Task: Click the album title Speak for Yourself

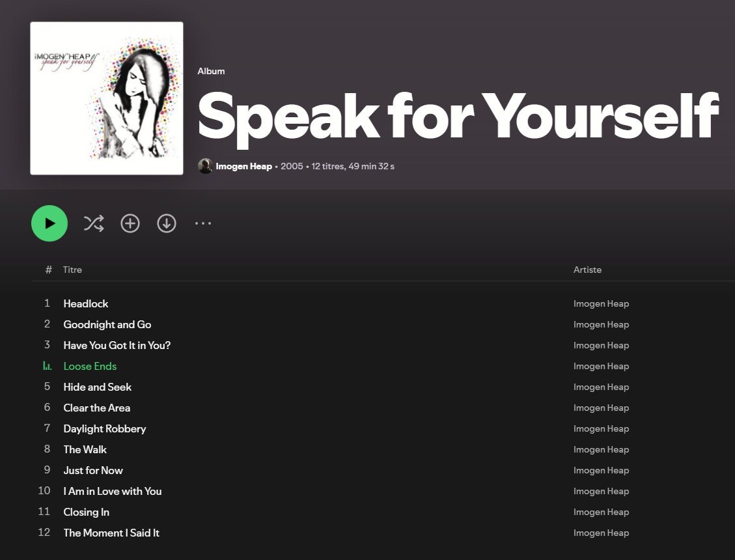Action: [458, 116]
